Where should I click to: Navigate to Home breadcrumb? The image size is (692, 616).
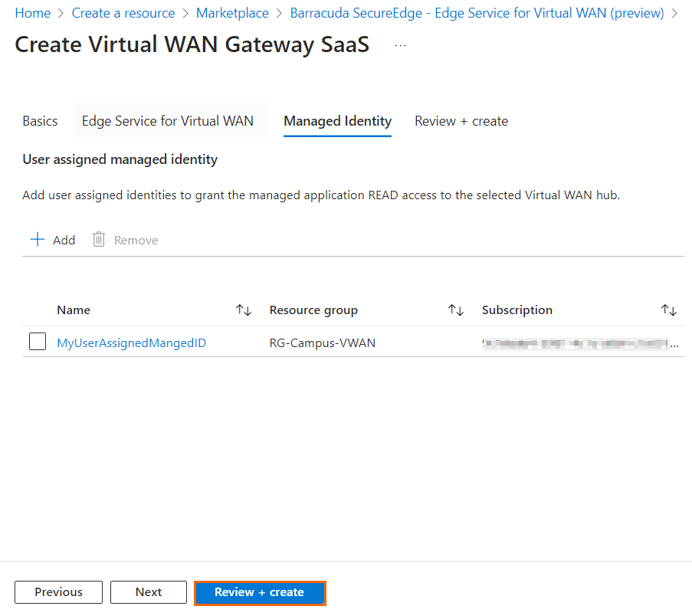click(33, 13)
